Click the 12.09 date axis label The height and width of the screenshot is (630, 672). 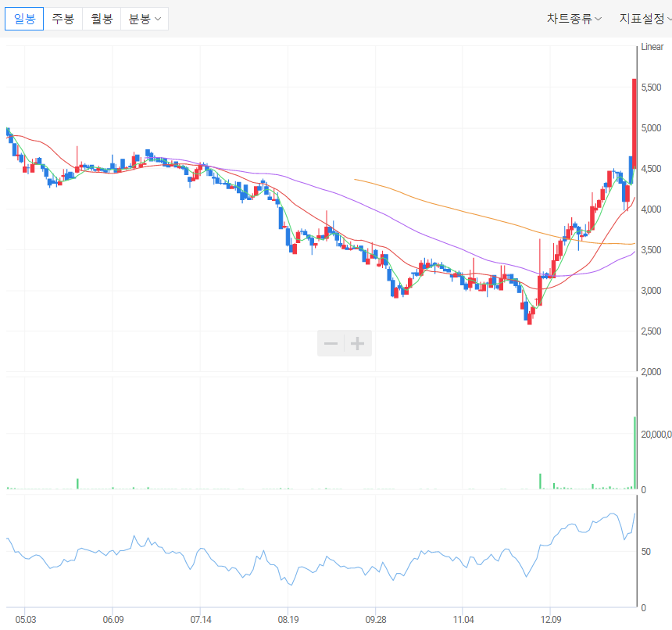(551, 620)
